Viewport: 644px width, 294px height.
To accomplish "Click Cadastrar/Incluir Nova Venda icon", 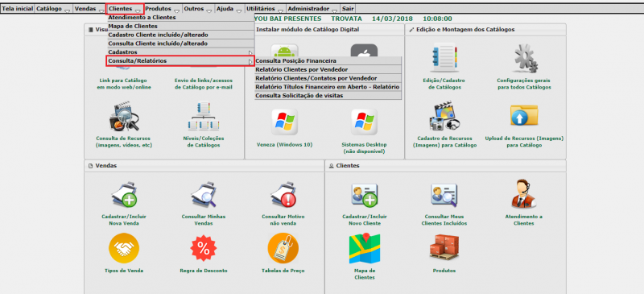I will point(124,194).
